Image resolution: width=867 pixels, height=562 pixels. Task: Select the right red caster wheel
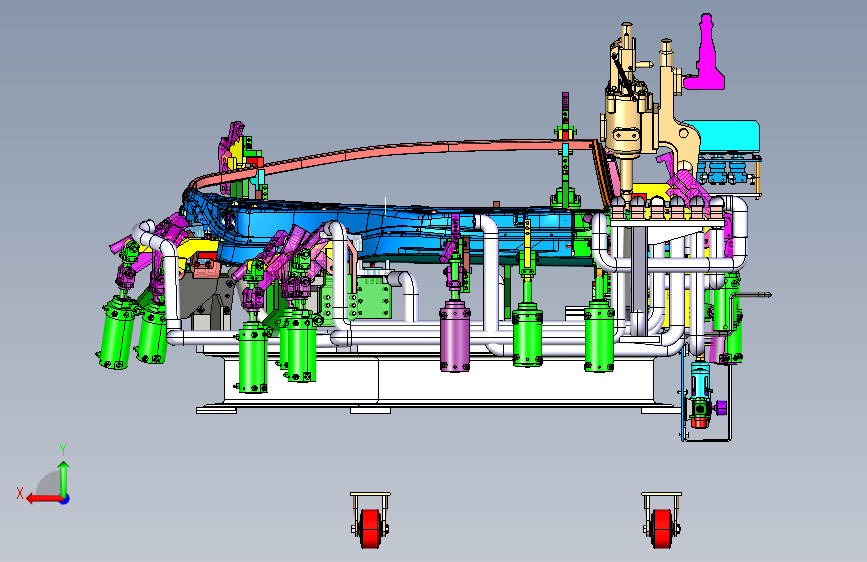pos(661,528)
